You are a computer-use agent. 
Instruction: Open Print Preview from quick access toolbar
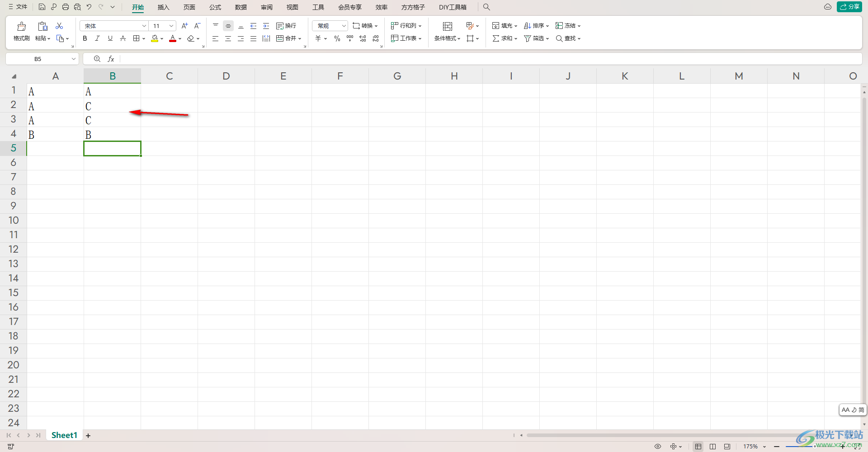pos(77,7)
